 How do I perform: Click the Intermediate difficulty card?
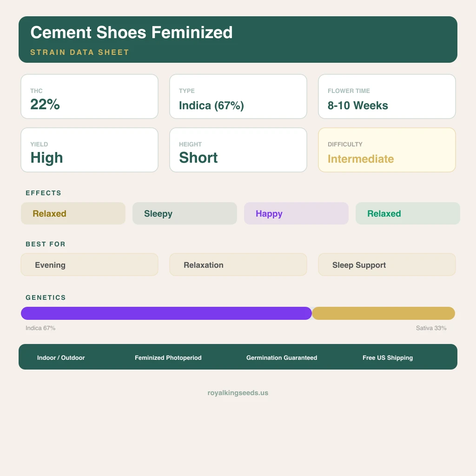[x=387, y=150]
